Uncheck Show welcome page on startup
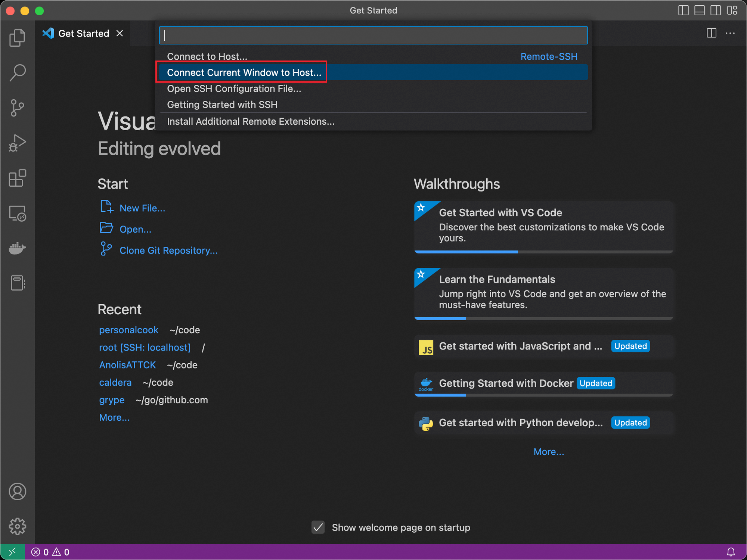Screen dimensions: 747x560 [318, 528]
